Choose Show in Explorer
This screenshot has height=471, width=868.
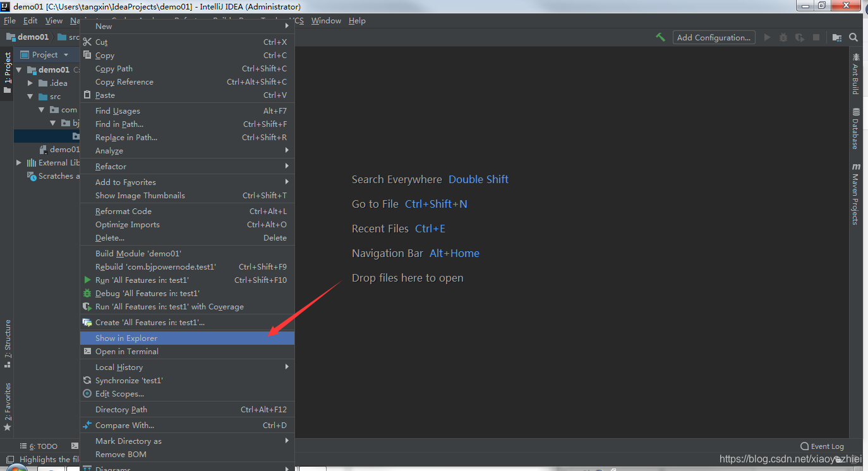pyautogui.click(x=187, y=338)
